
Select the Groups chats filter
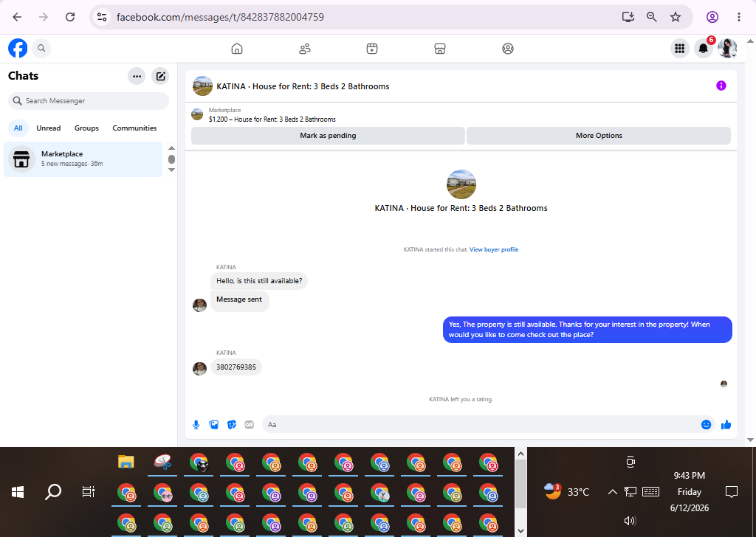87,128
